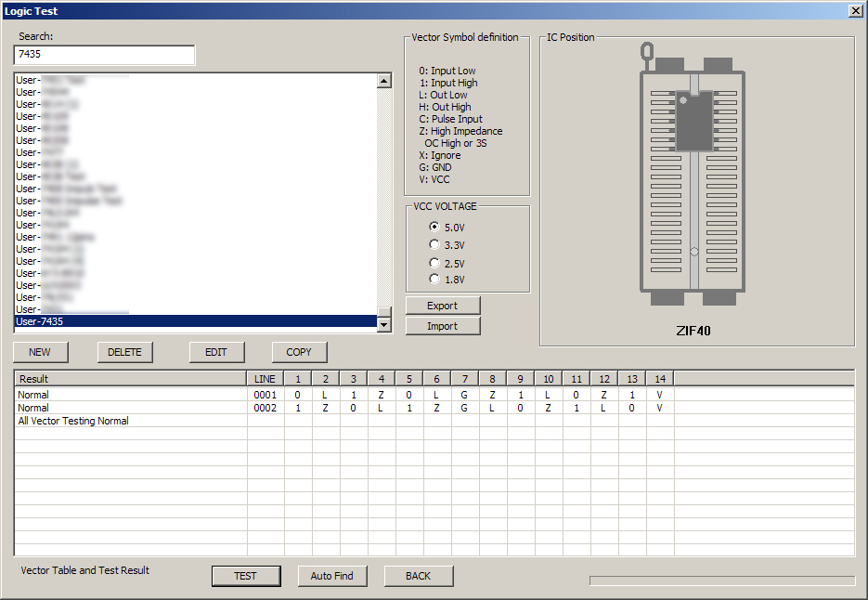Click inside the Search input field
The width and height of the screenshot is (868, 600).
click(104, 54)
